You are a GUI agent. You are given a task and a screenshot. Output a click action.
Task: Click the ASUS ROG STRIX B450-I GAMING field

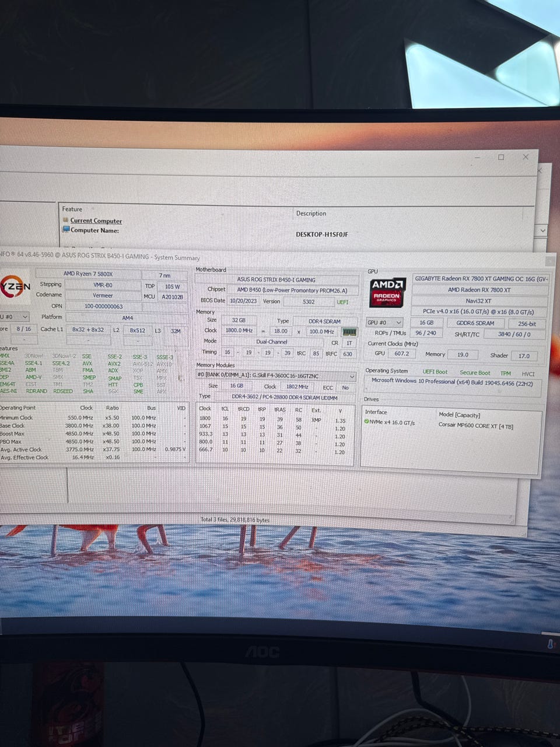276,280
